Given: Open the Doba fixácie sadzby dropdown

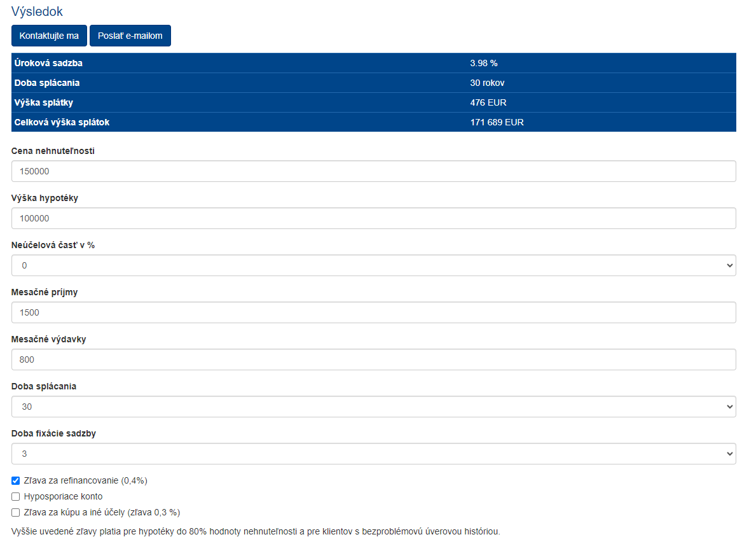Looking at the screenshot, I should tap(373, 454).
